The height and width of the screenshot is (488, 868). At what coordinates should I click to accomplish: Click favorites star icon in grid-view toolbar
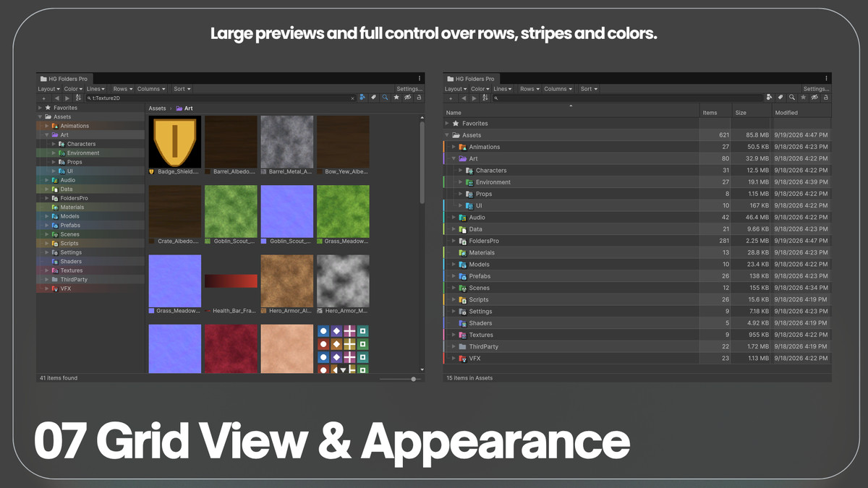tap(396, 98)
